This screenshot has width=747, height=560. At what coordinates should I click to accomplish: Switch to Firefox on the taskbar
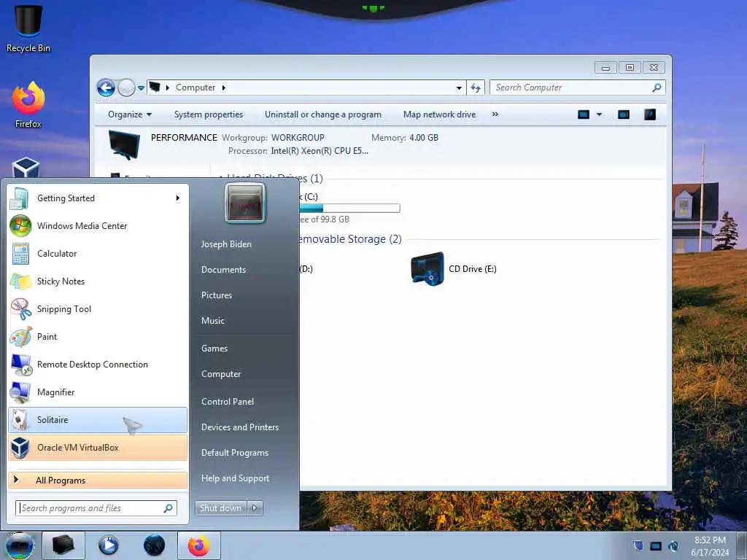[x=199, y=545]
